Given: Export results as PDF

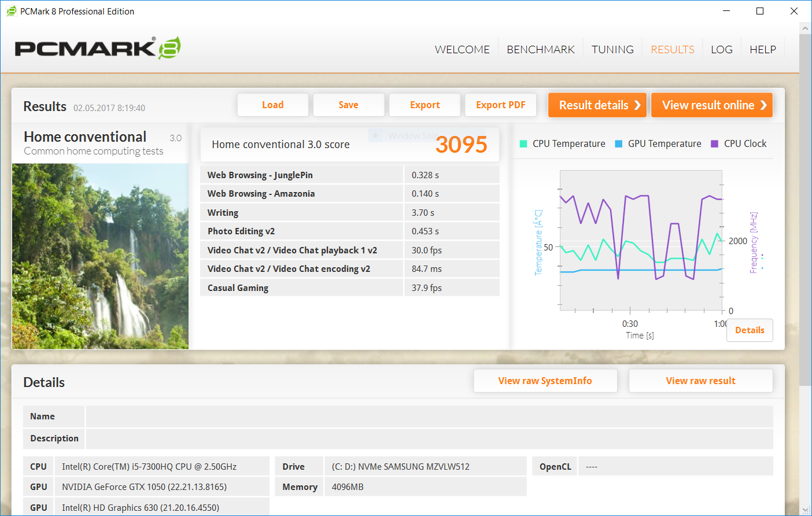Looking at the screenshot, I should click(501, 105).
